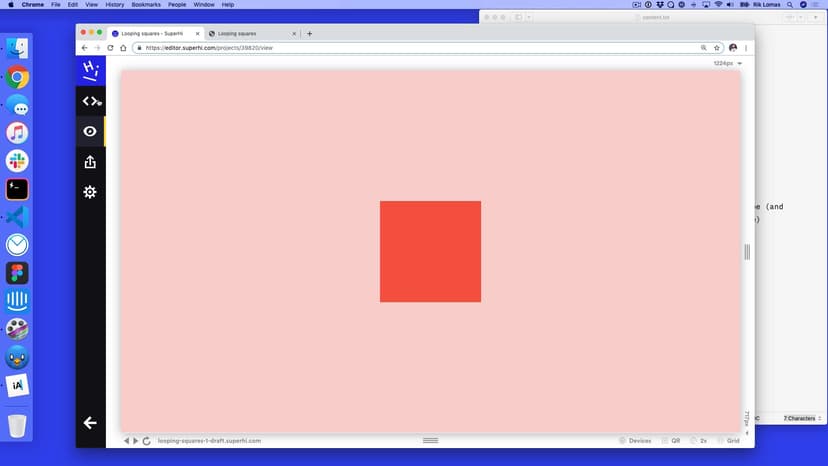The image size is (828, 466).
Task: Open the looping-squares-1-draft.superhi.com link
Action: 209,441
